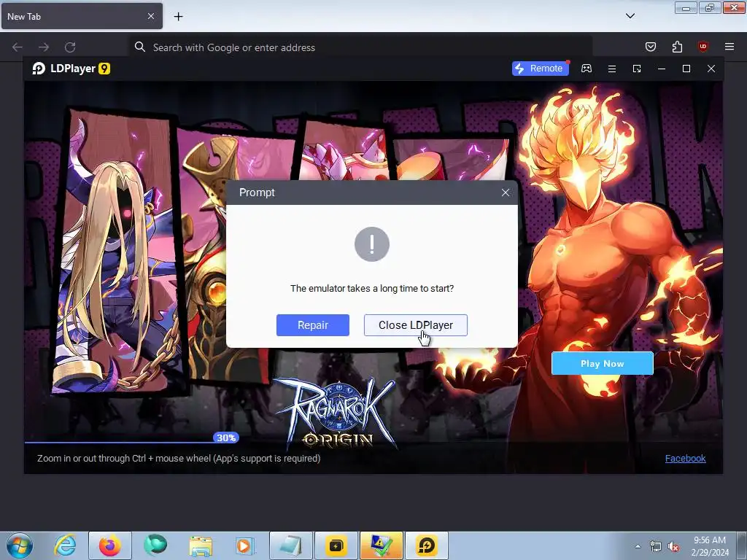Click the LDPlayer detach window icon
The height and width of the screenshot is (560, 747).
point(637,69)
